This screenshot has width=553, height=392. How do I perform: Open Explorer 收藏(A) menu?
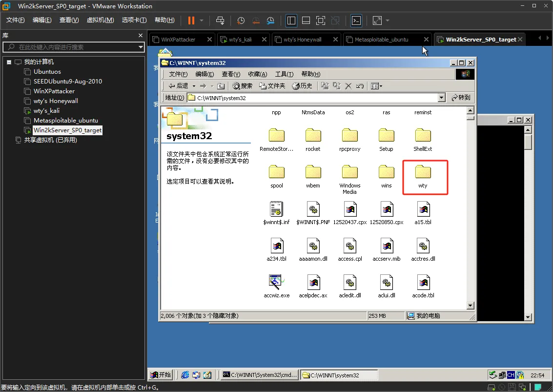[257, 74]
